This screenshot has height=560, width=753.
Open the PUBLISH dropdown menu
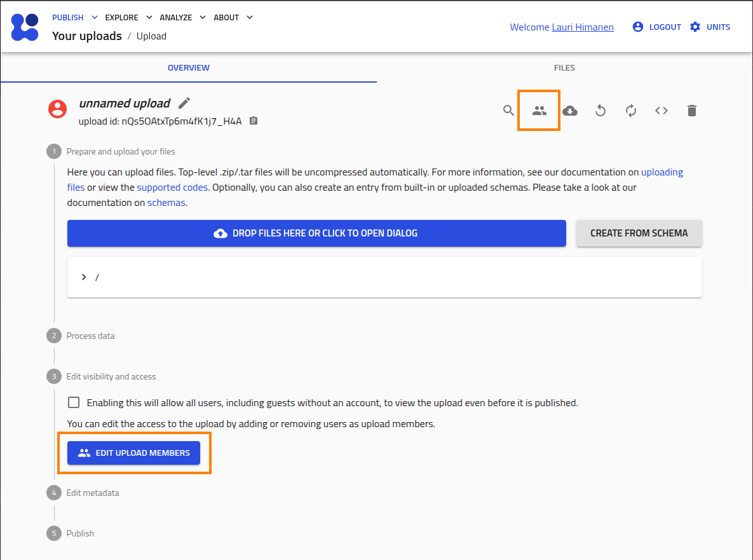click(x=75, y=18)
